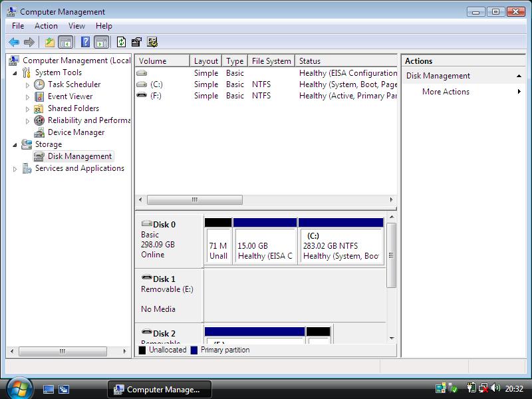Click the disk settings toolbar icon
This screenshot has width=532, height=399.
click(x=152, y=42)
